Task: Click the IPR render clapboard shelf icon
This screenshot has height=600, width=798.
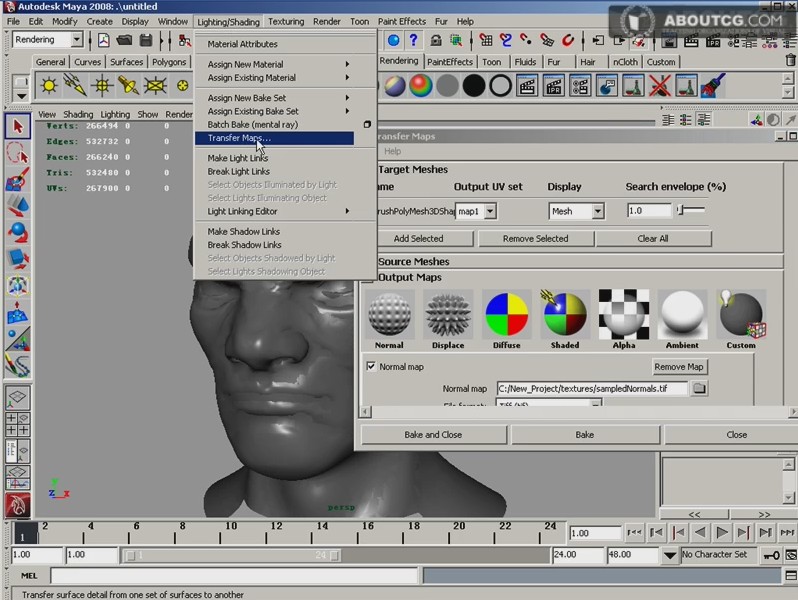Action: (x=553, y=85)
